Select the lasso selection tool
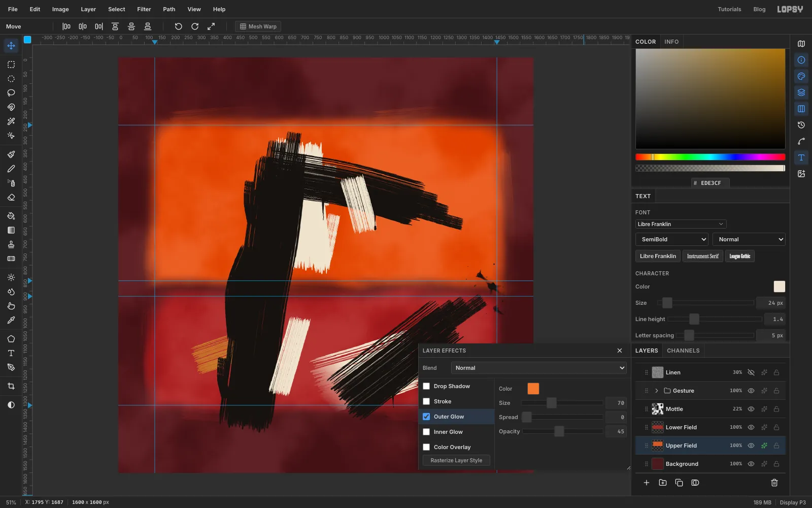Screen dimensions: 812x508 point(11,93)
